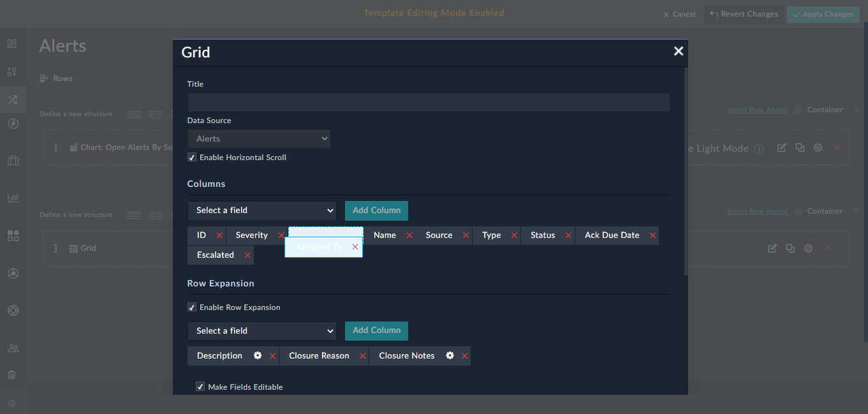Image resolution: width=868 pixels, height=414 pixels.
Task: Click Revert Changes button
Action: [x=744, y=14]
